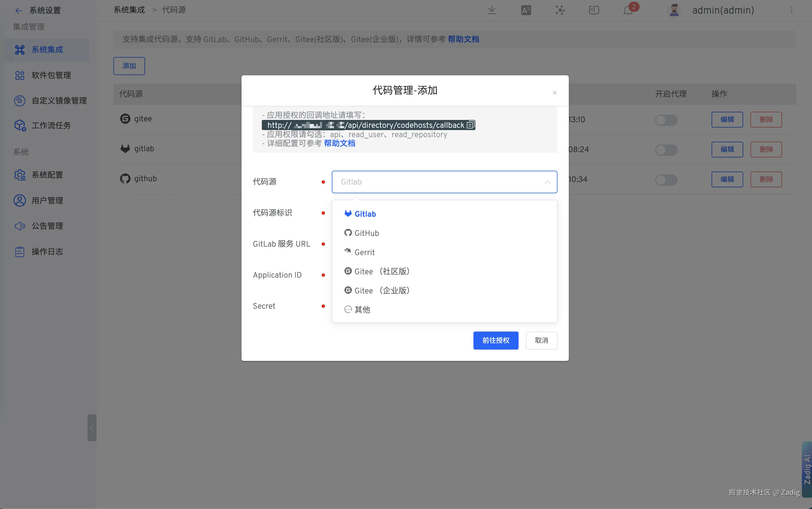Click the language translate icon
This screenshot has width=812, height=509.
click(x=526, y=10)
